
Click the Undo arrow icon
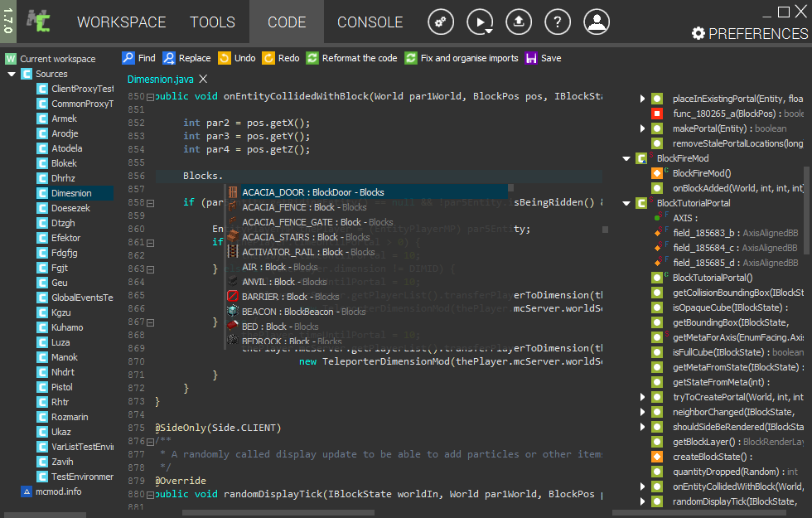click(x=225, y=58)
